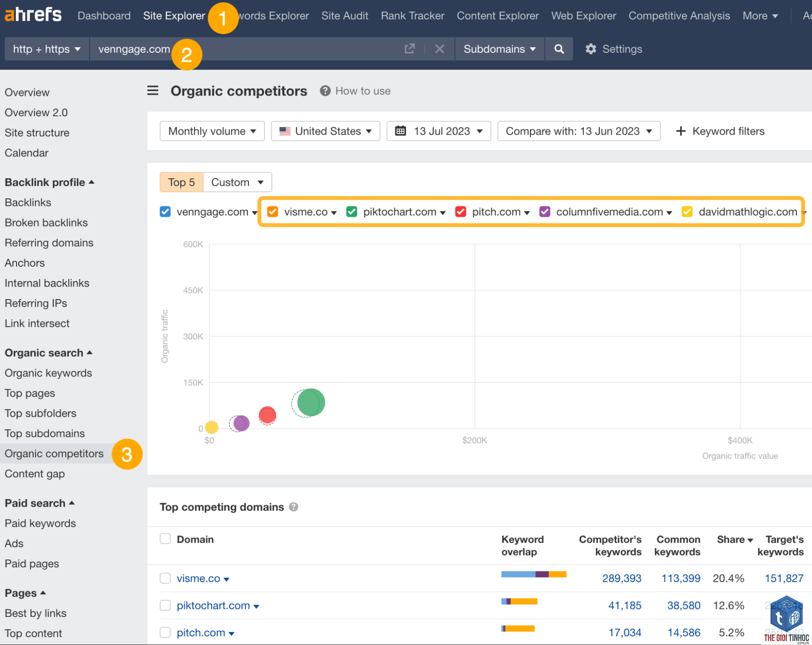Open Referring domains in sidebar
Image resolution: width=812 pixels, height=645 pixels.
(49, 243)
